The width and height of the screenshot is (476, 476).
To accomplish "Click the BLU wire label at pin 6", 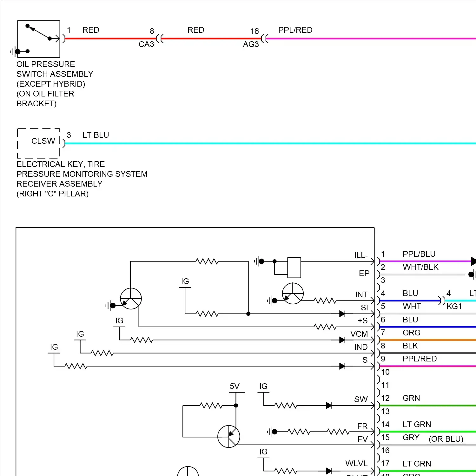I will pos(410,320).
